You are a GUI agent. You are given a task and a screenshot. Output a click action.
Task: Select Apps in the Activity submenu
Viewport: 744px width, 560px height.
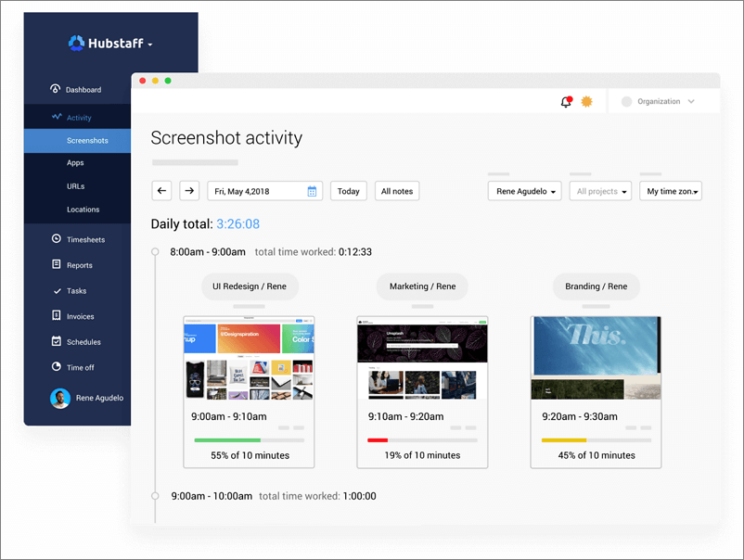pos(75,163)
